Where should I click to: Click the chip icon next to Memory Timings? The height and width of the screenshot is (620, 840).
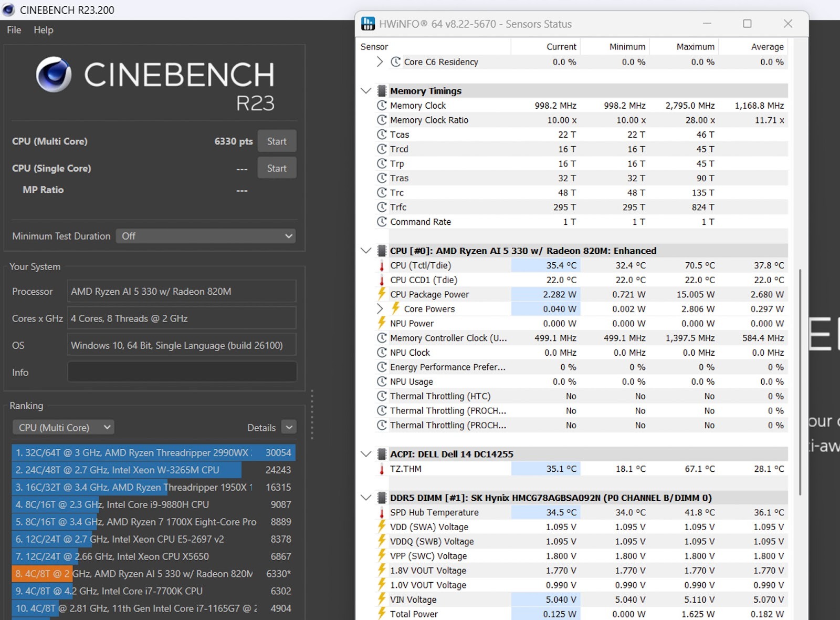[382, 91]
